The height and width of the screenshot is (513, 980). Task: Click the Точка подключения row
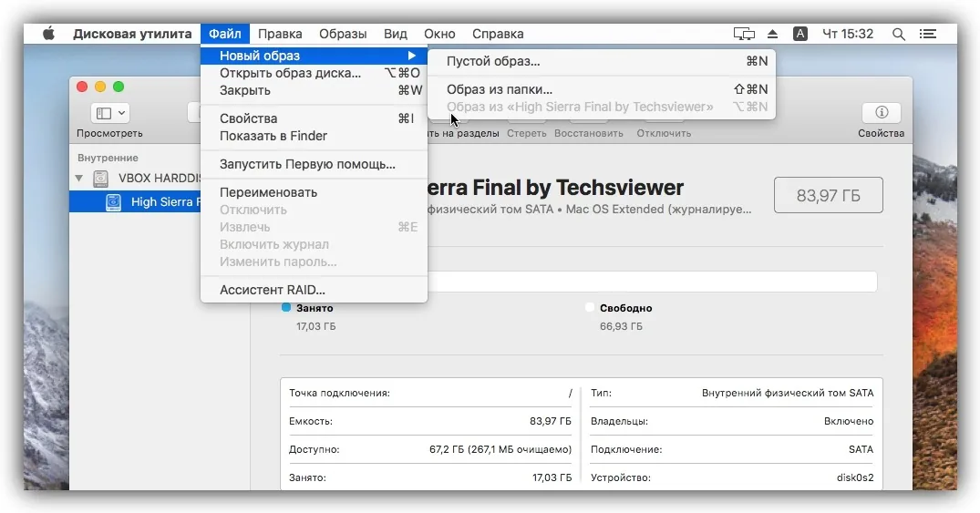click(x=430, y=393)
